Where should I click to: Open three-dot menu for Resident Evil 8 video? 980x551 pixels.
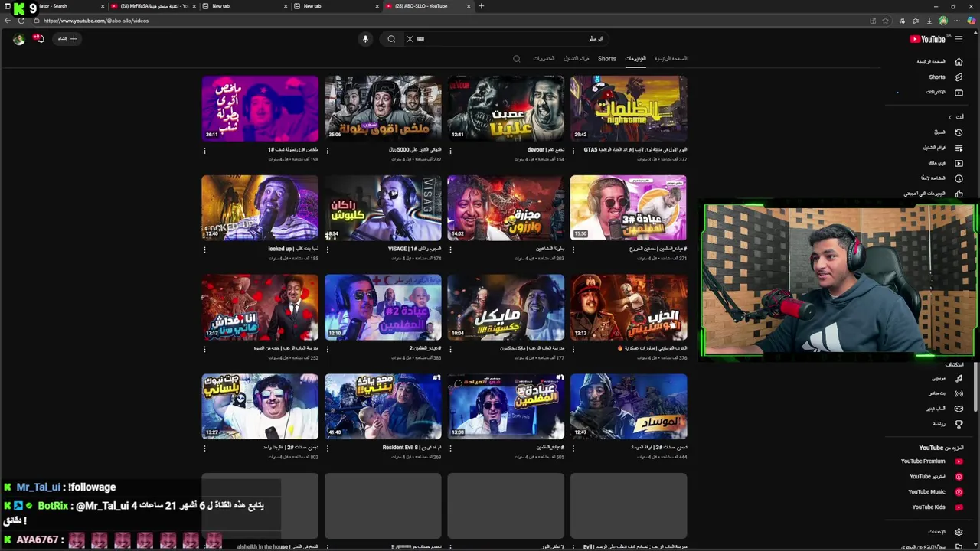[328, 448]
